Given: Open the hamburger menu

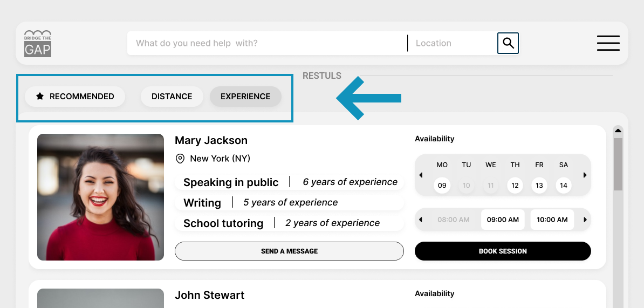Looking at the screenshot, I should 608,43.
